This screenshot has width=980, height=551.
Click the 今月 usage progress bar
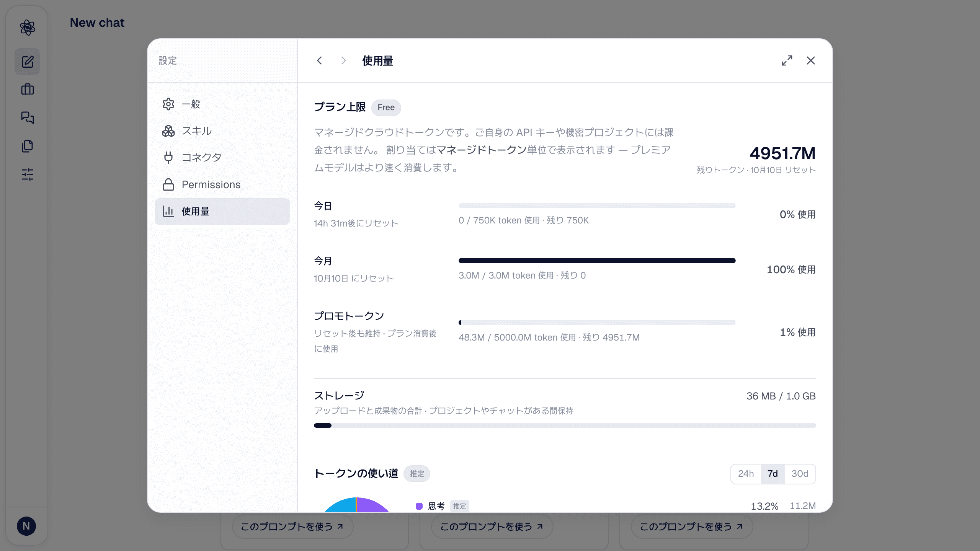click(597, 261)
